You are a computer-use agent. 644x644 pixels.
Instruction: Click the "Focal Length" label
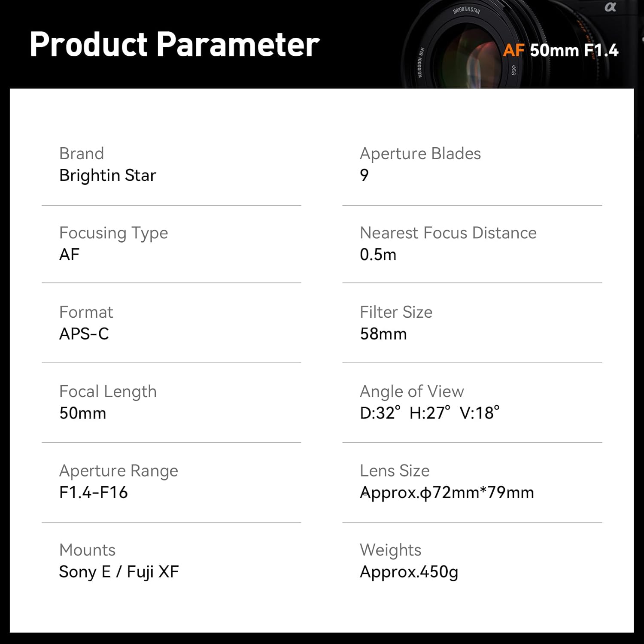pyautogui.click(x=108, y=391)
